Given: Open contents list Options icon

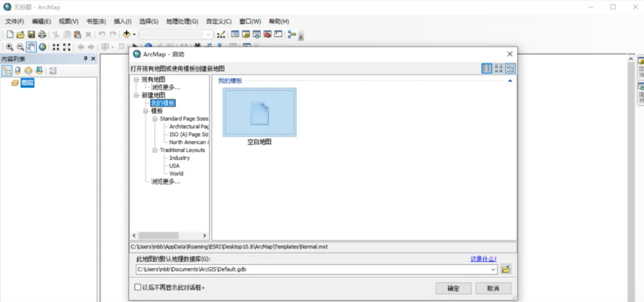Looking at the screenshot, I should coord(53,70).
